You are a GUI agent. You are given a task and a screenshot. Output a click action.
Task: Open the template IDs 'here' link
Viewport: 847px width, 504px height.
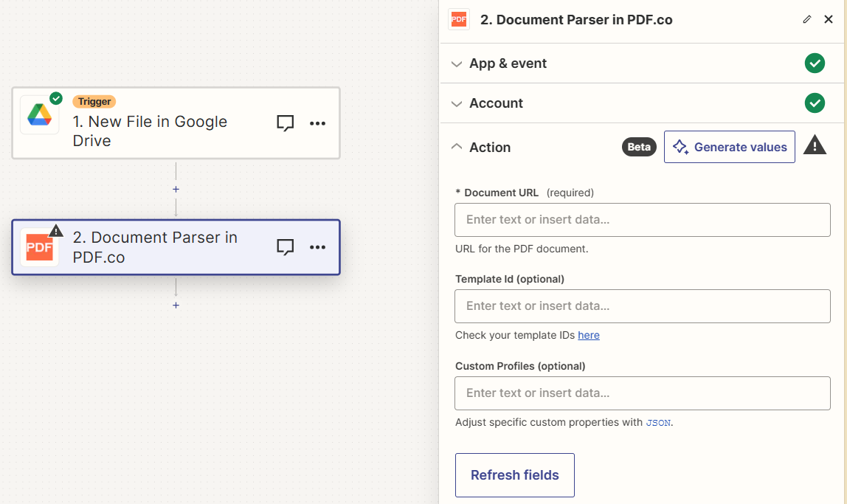(x=589, y=335)
